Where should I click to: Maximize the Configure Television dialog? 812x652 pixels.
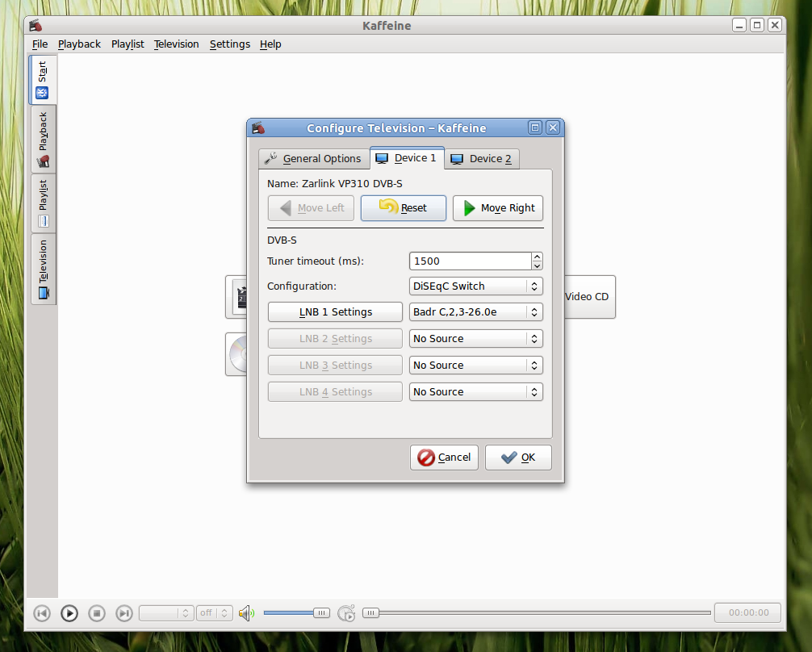(535, 128)
